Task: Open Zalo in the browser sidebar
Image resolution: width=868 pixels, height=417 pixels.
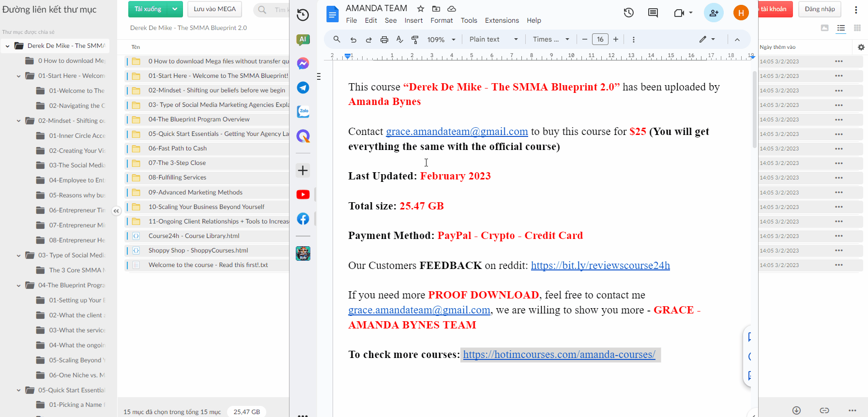Action: [303, 112]
